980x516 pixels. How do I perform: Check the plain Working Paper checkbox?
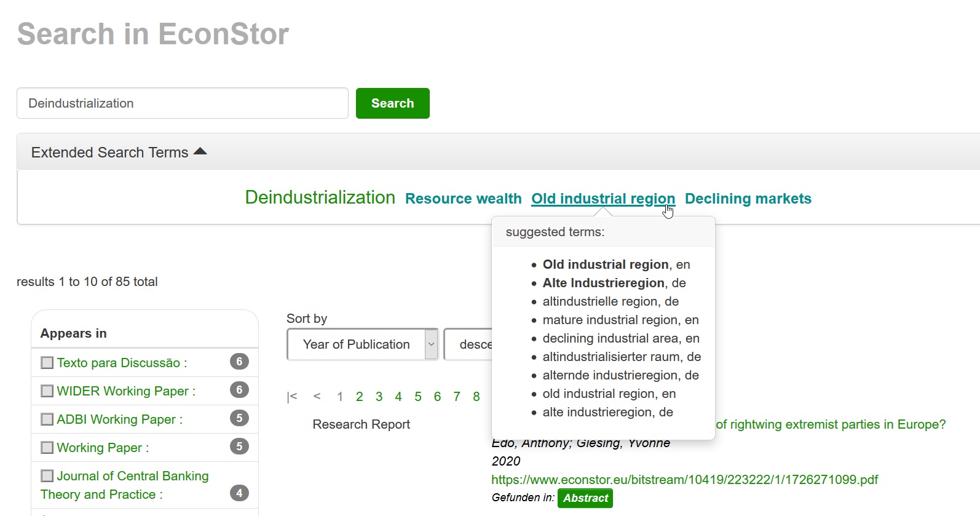pos(47,448)
